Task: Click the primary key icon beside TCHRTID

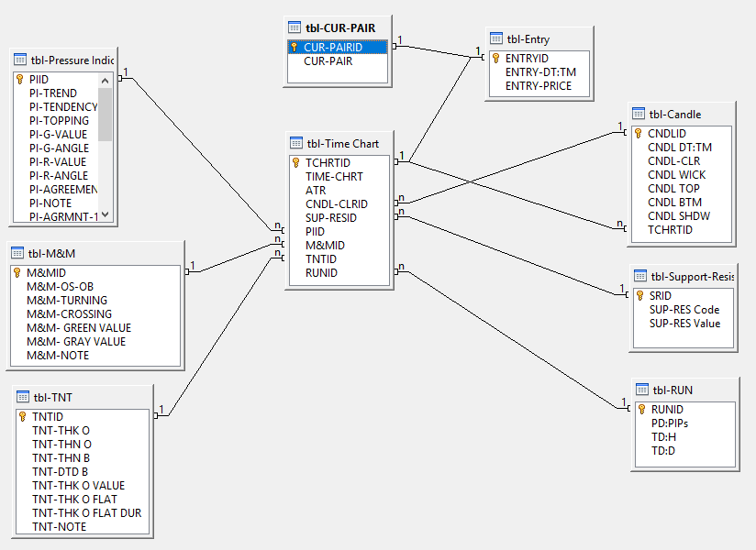Action: 295,163
